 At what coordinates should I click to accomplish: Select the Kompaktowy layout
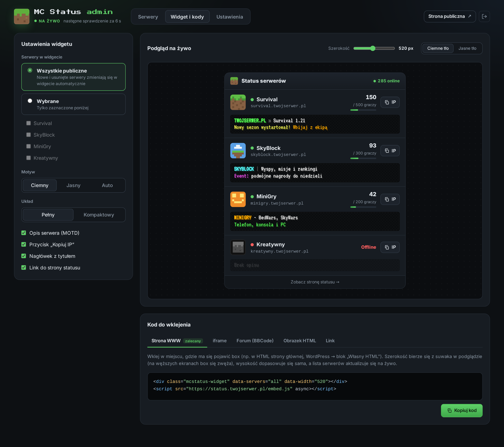click(99, 215)
